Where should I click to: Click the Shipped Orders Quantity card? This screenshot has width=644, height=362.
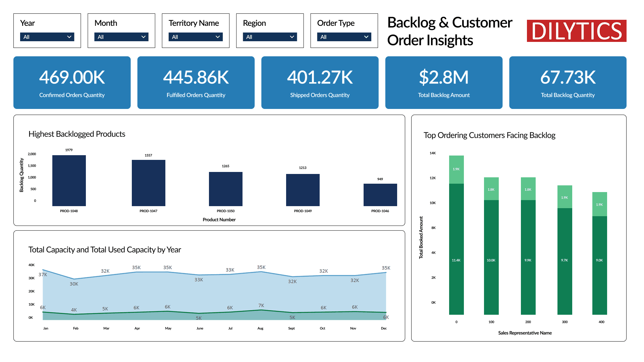(x=320, y=82)
